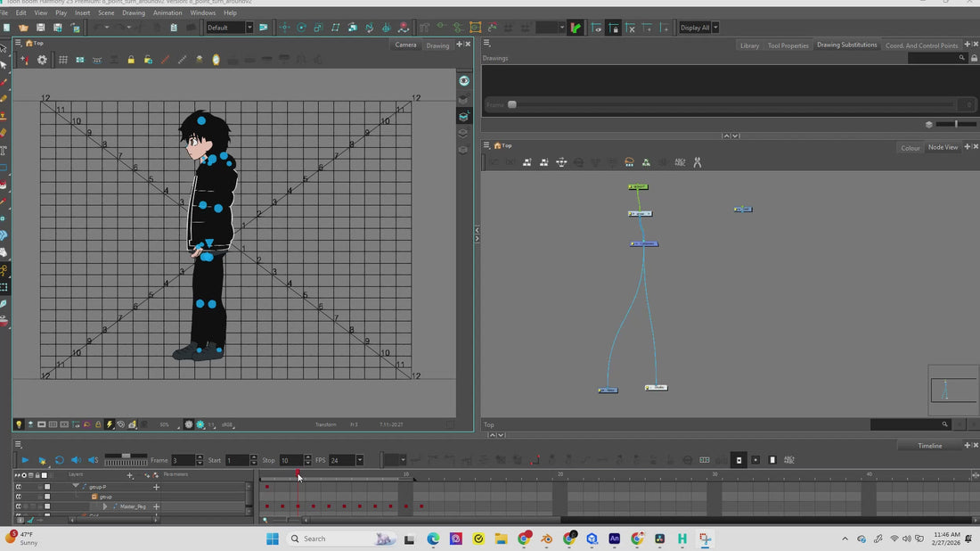Click the yellow padlock icon in Camera toolbar

131,60
